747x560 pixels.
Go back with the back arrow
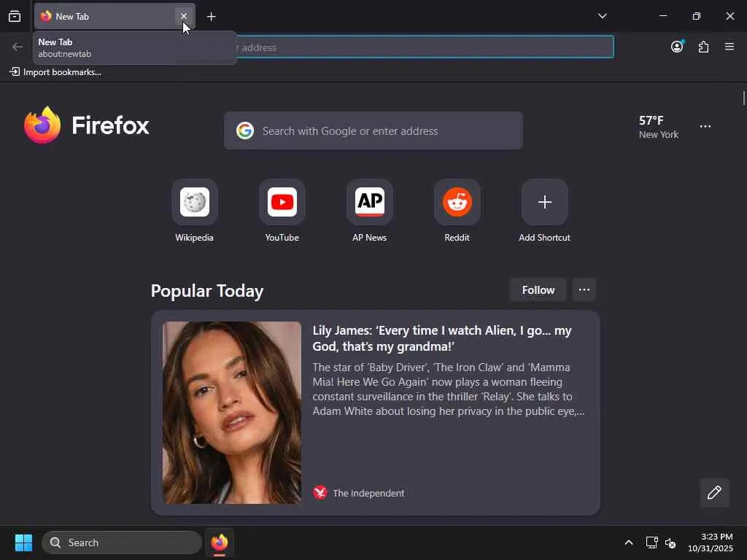(x=18, y=47)
